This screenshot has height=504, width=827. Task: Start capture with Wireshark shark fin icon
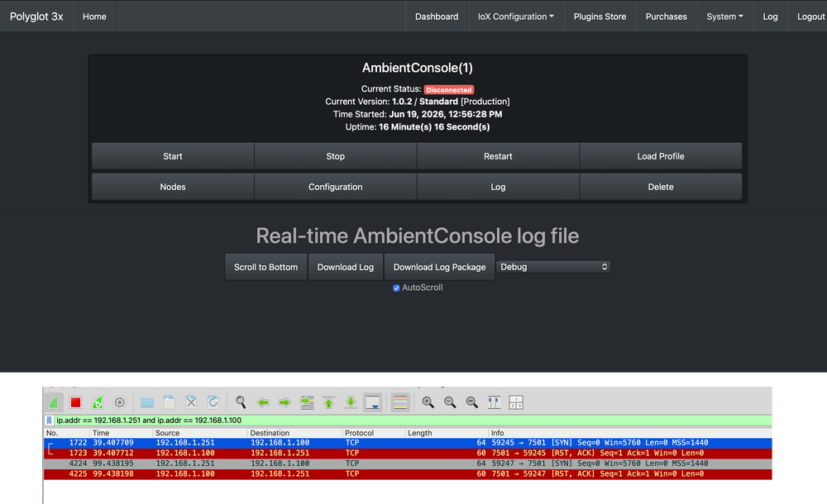click(55, 402)
